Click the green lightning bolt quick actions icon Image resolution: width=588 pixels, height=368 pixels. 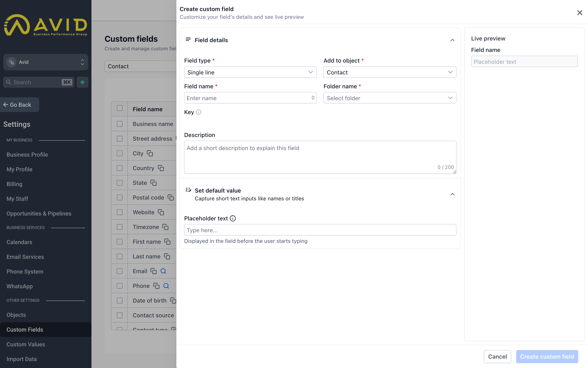coord(82,82)
